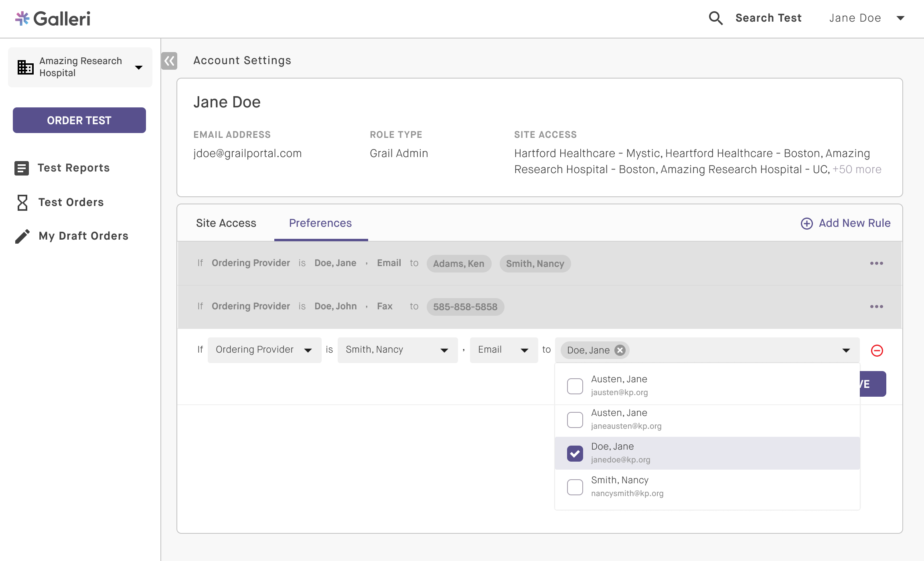Switch to the Site Access tab

(x=226, y=223)
